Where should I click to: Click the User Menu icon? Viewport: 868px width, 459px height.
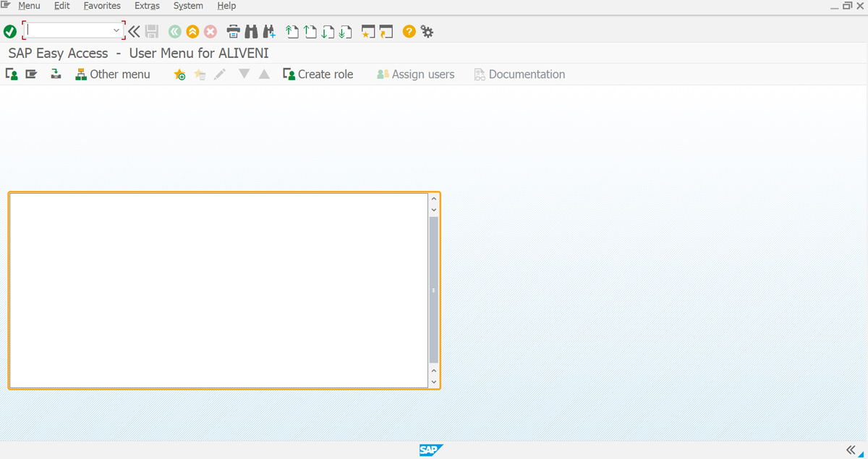click(12, 74)
